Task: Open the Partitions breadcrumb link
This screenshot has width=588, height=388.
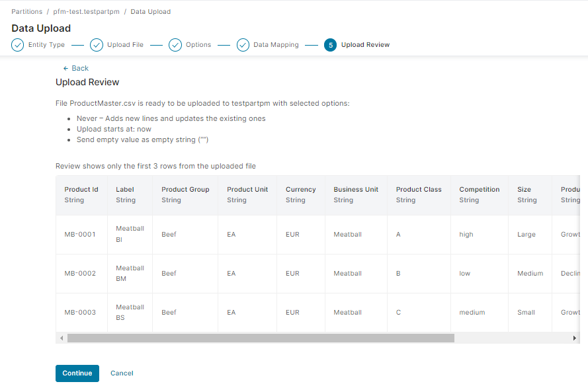Action: tap(26, 12)
